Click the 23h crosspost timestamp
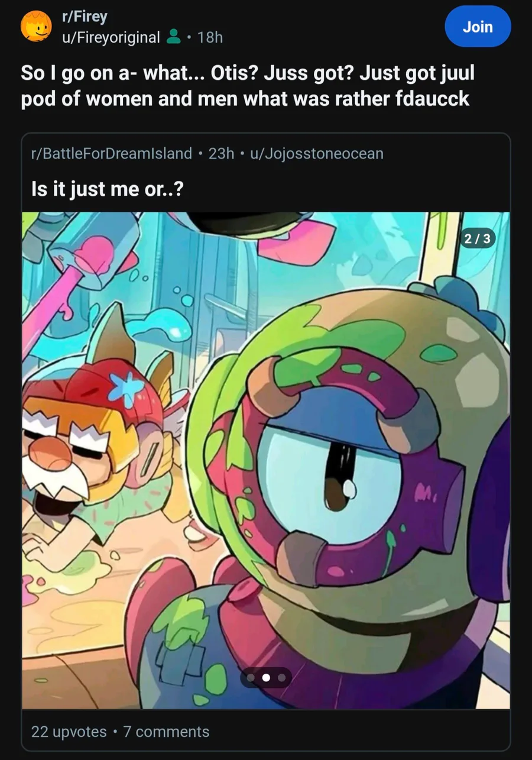 (222, 154)
